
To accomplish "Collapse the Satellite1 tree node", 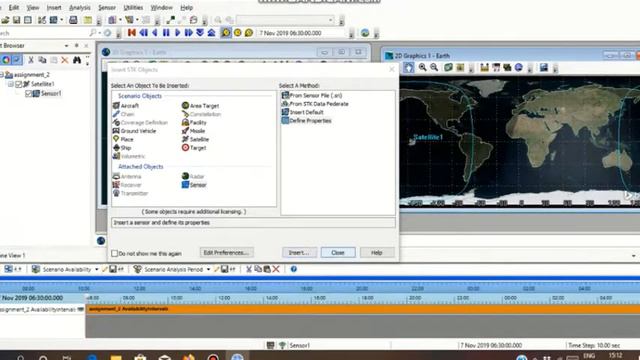I will 11,84.
